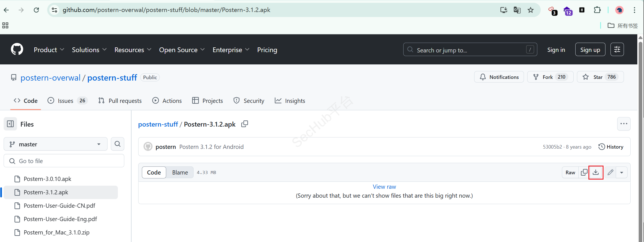Download the raw APK file

(596, 172)
